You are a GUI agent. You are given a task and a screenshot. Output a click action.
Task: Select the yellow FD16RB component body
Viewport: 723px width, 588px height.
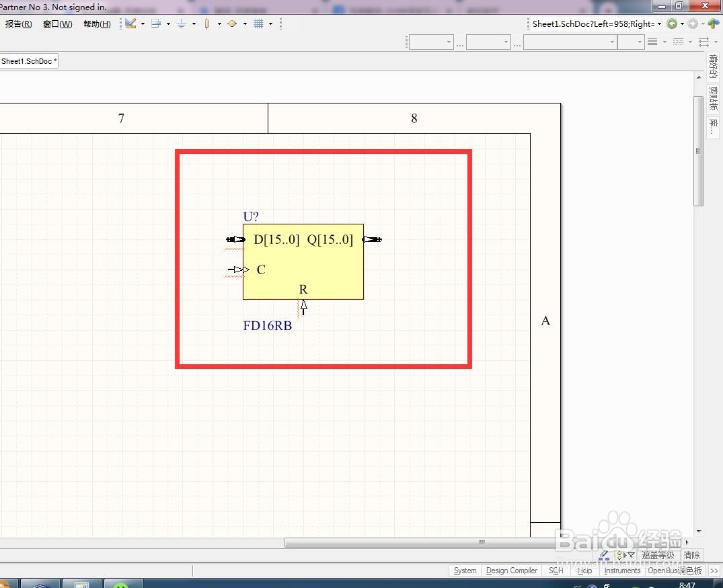303,261
